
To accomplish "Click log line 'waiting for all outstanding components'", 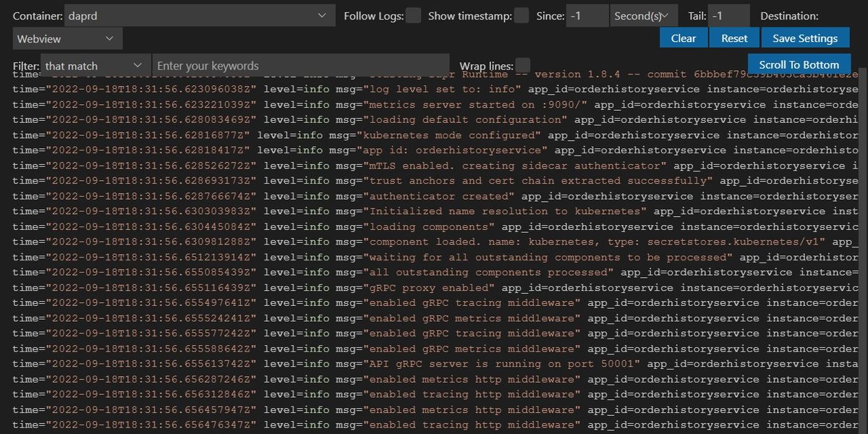I will pyautogui.click(x=434, y=258).
